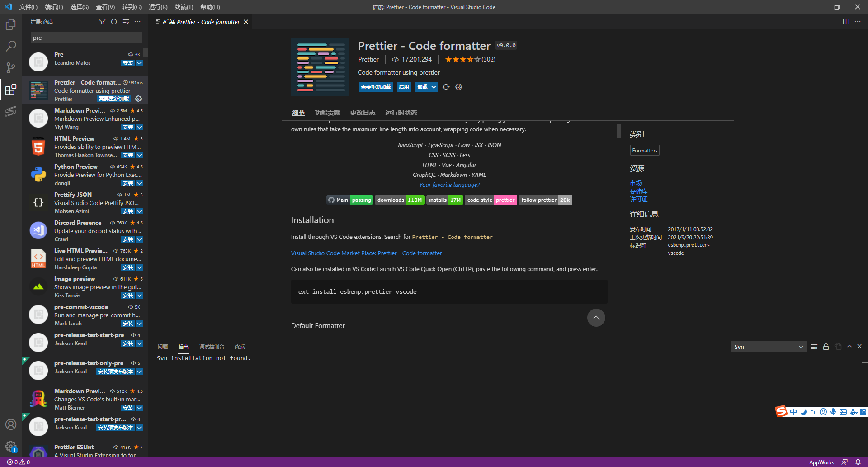
Task: Open the Svn output channel dropdown
Action: [769, 347]
